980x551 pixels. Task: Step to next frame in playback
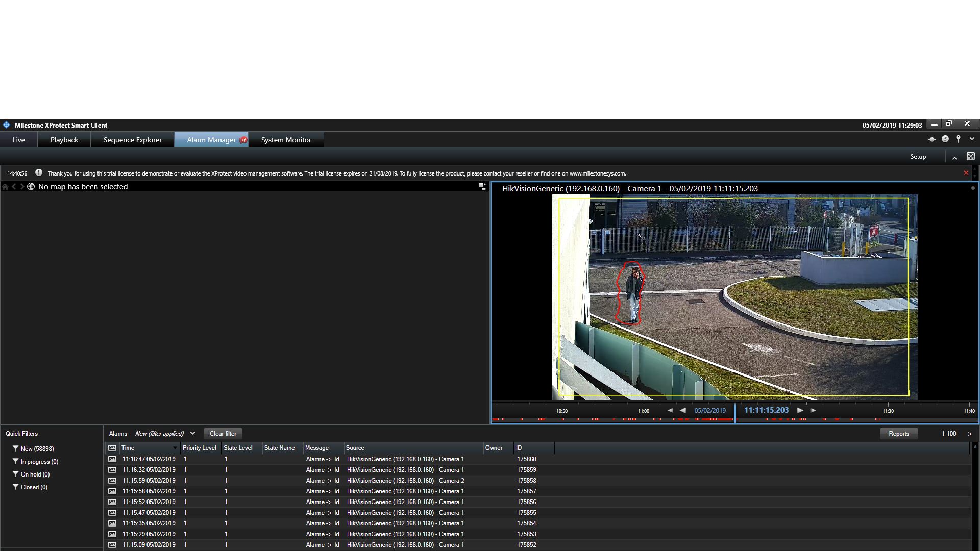813,410
